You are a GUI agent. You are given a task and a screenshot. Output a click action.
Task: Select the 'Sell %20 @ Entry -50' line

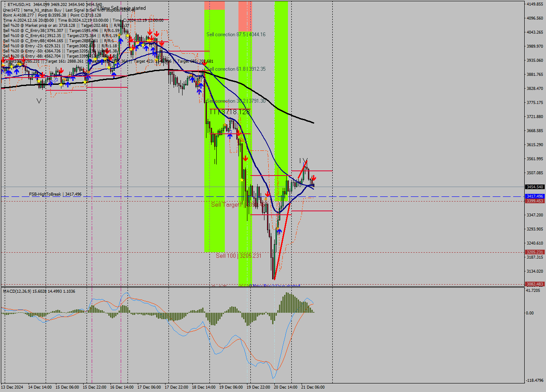(60, 51)
